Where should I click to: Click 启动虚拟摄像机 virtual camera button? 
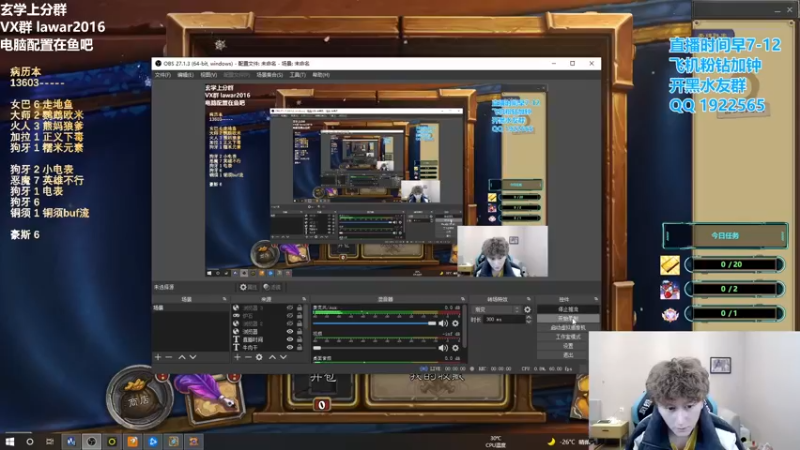[x=568, y=328]
